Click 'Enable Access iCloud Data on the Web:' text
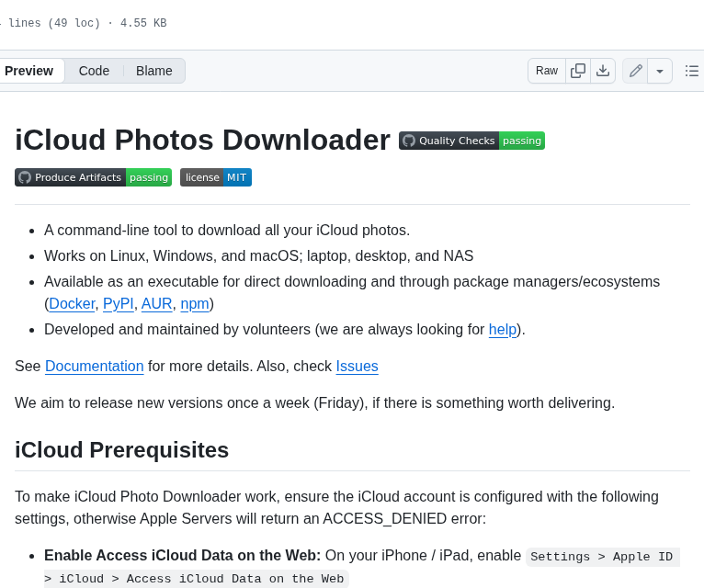This screenshot has height=588, width=704. (x=182, y=556)
